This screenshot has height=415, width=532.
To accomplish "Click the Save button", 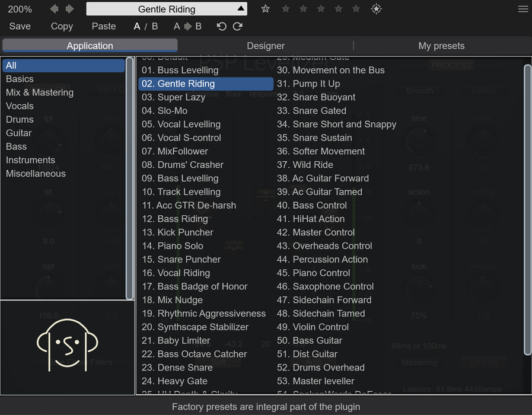I will coord(20,27).
